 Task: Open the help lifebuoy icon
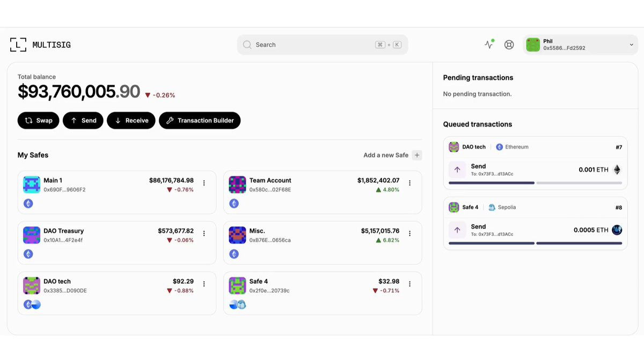pos(509,45)
